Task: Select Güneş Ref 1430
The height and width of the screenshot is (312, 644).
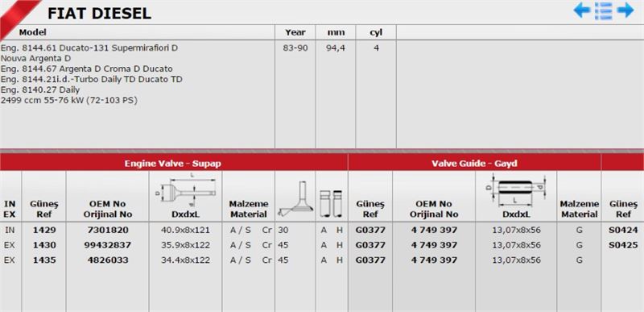Action: pos(44,245)
